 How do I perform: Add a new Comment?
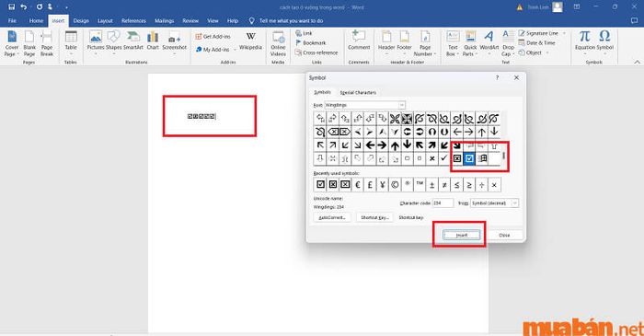click(359, 41)
